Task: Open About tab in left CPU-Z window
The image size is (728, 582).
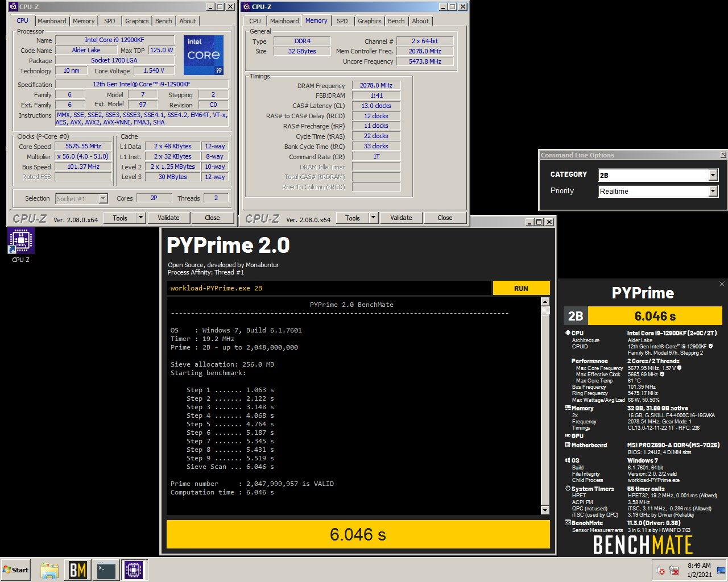Action: [188, 21]
